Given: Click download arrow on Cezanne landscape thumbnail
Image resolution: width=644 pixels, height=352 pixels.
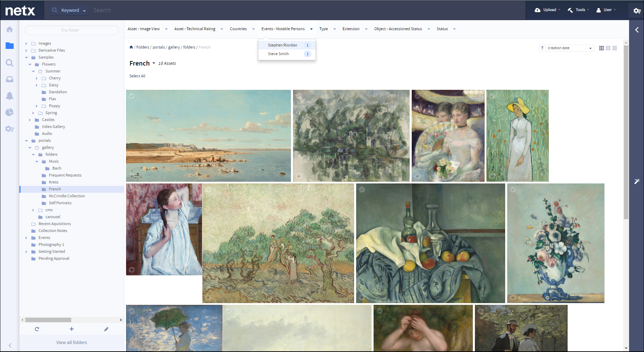Looking at the screenshot, I should (299, 176).
